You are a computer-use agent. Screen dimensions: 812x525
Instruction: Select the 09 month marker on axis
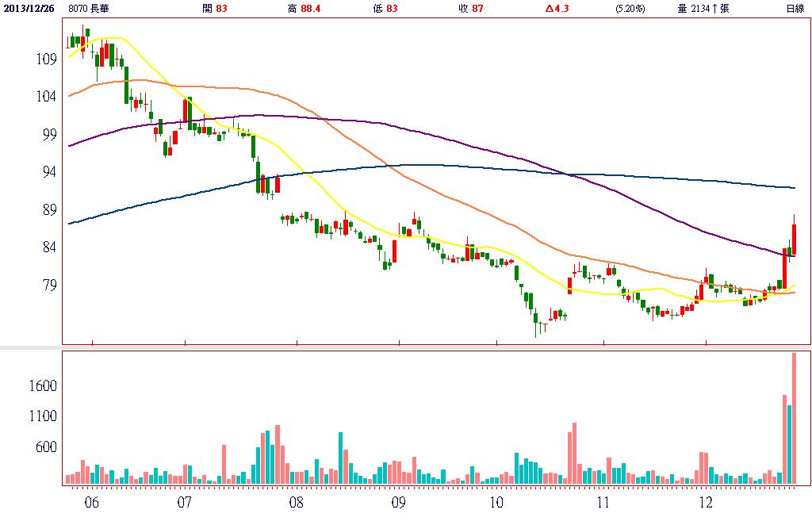[398, 502]
